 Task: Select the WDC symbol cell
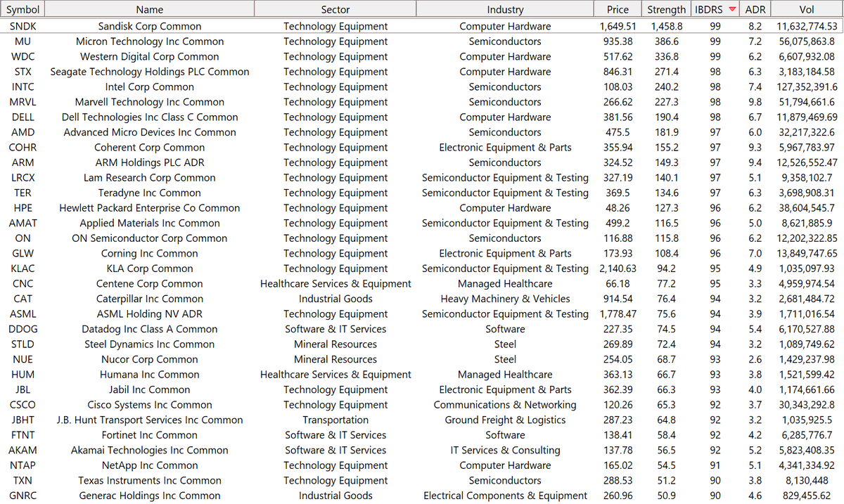(23, 57)
